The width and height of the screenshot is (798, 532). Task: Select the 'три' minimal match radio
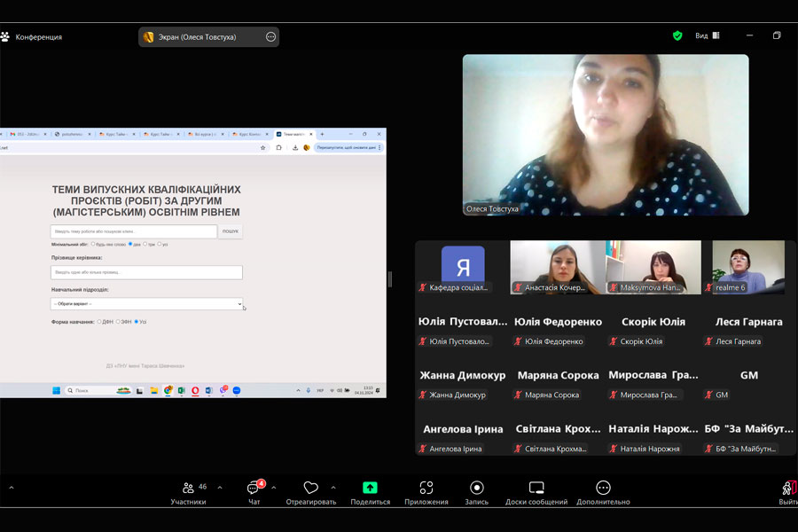coord(145,244)
